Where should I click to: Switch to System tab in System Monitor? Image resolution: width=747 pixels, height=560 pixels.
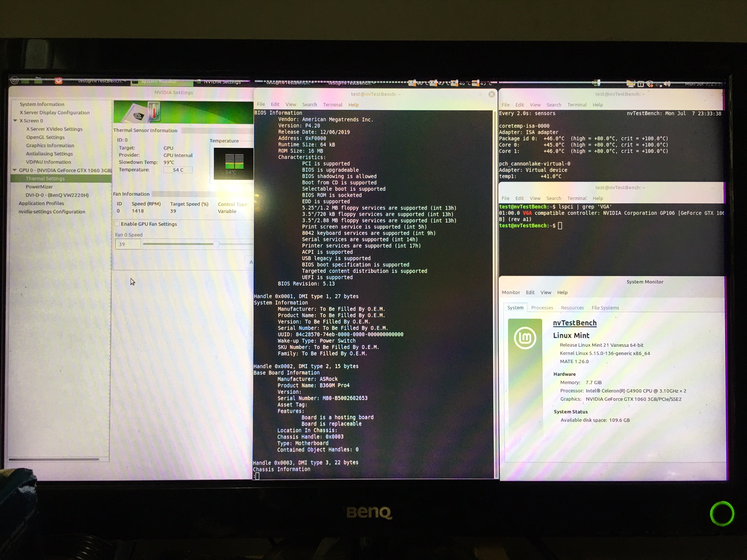(515, 307)
